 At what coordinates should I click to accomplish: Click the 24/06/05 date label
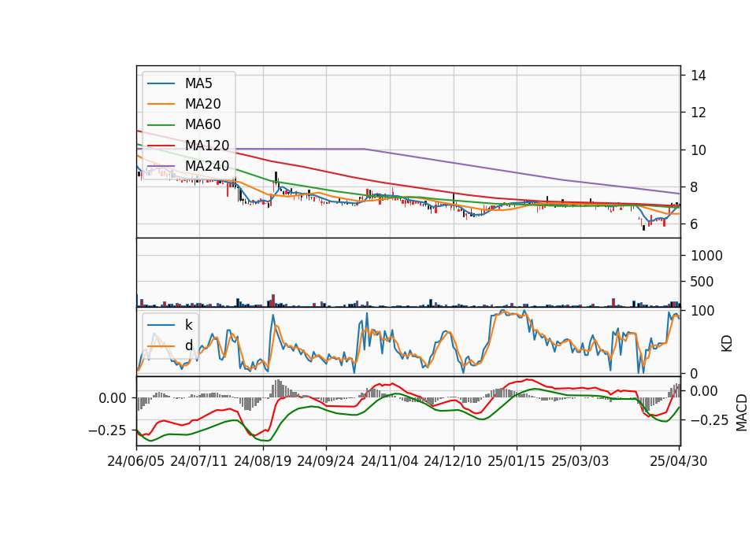tap(136, 461)
